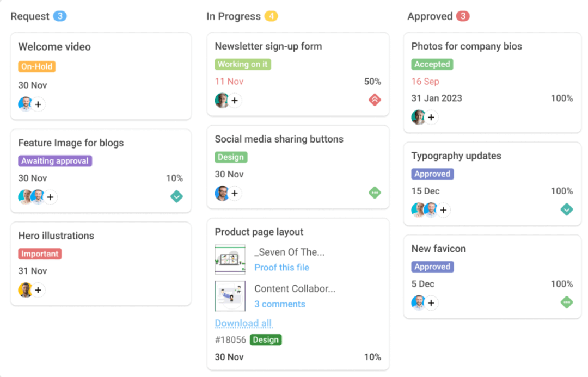This screenshot has width=588, height=377.
Task: Click the Content Collabor file thumbnail
Action: 230,296
